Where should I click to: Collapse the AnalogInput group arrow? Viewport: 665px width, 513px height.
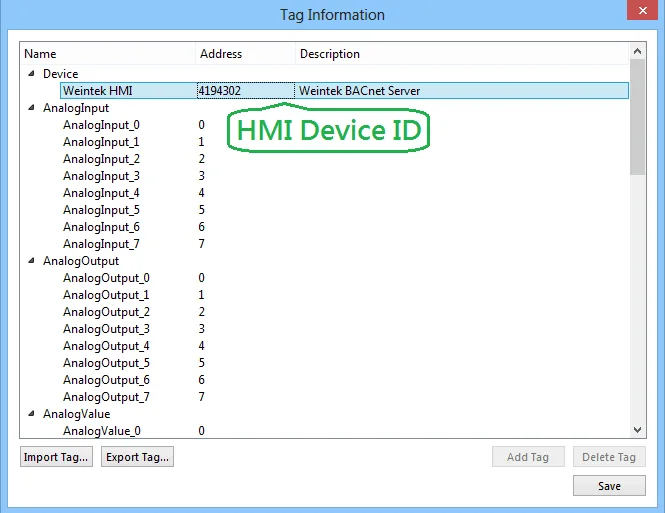31,108
